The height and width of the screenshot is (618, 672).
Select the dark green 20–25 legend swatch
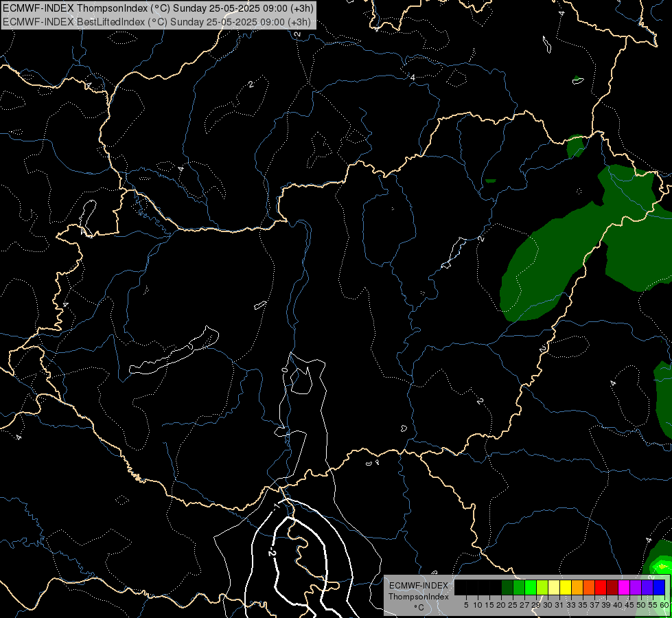tap(507, 587)
